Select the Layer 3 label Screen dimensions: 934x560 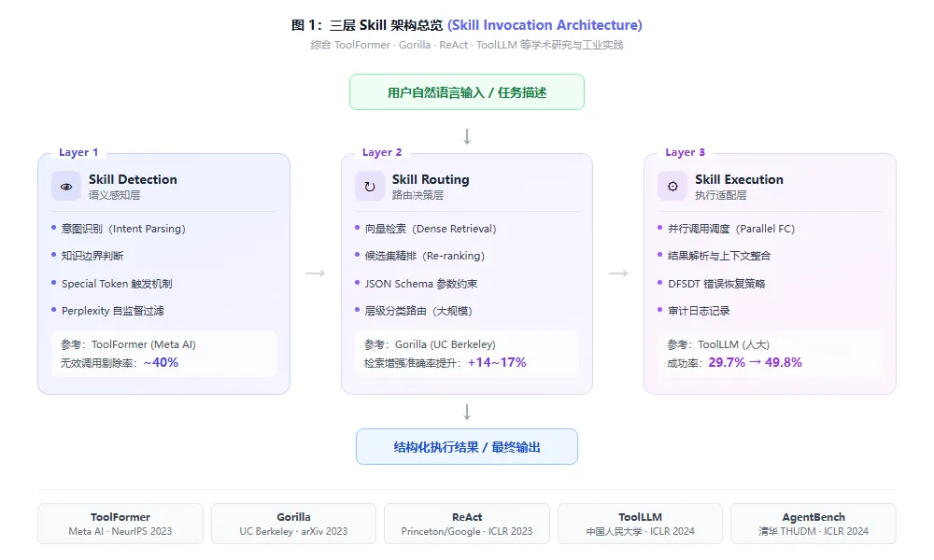(x=686, y=152)
